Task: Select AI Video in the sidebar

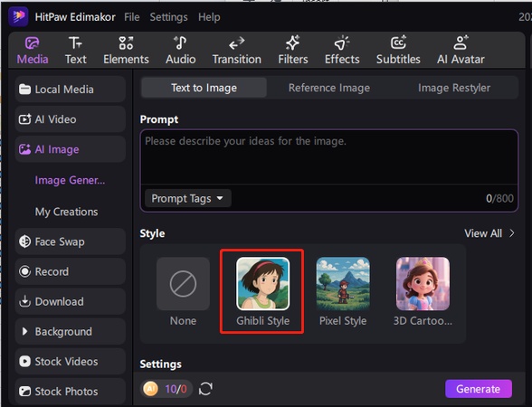Action: click(71, 119)
